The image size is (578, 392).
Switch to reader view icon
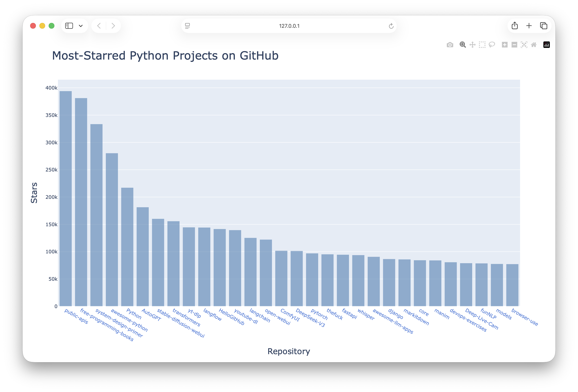pos(187,26)
